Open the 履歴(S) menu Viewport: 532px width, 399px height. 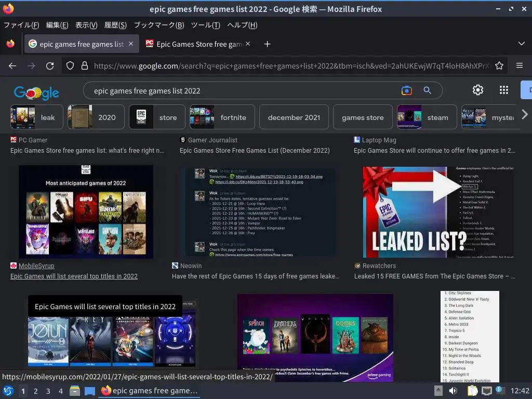tap(115, 25)
